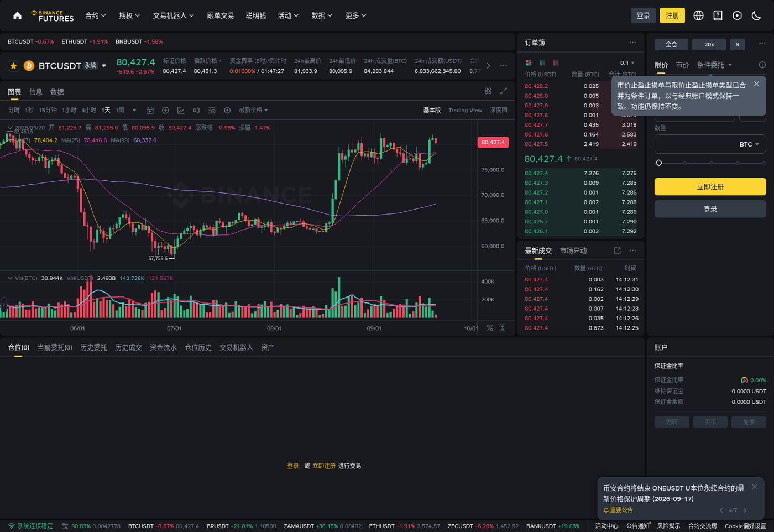Viewport: 774px width, 532px height.
Task: Select the 限价 limit order tab
Action: (661, 65)
